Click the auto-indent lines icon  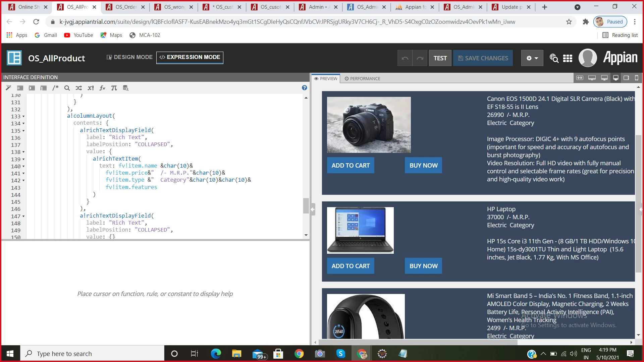pyautogui.click(x=44, y=88)
